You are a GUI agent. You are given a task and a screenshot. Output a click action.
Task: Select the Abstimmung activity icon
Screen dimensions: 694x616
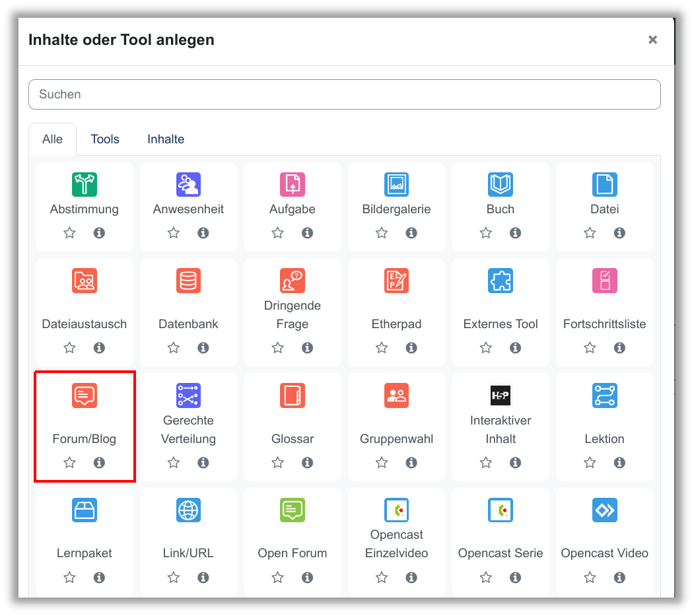pyautogui.click(x=84, y=185)
